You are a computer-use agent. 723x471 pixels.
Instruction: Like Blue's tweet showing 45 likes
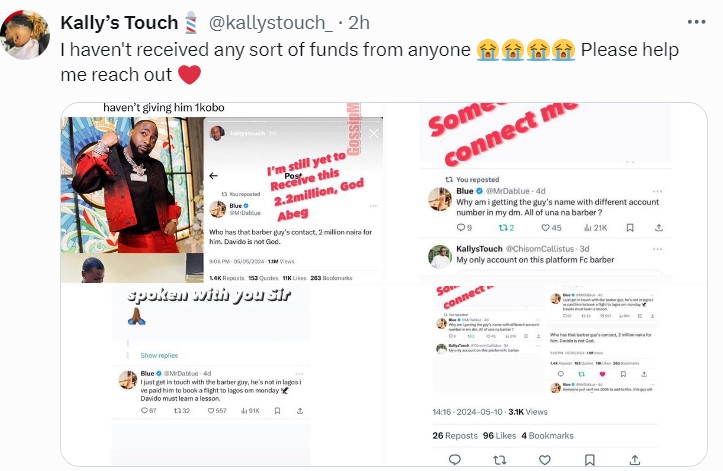[x=551, y=227]
